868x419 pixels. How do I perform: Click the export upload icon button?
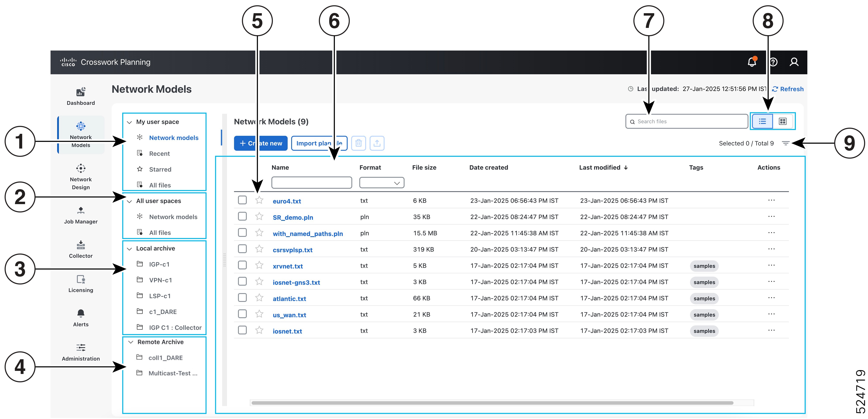377,143
